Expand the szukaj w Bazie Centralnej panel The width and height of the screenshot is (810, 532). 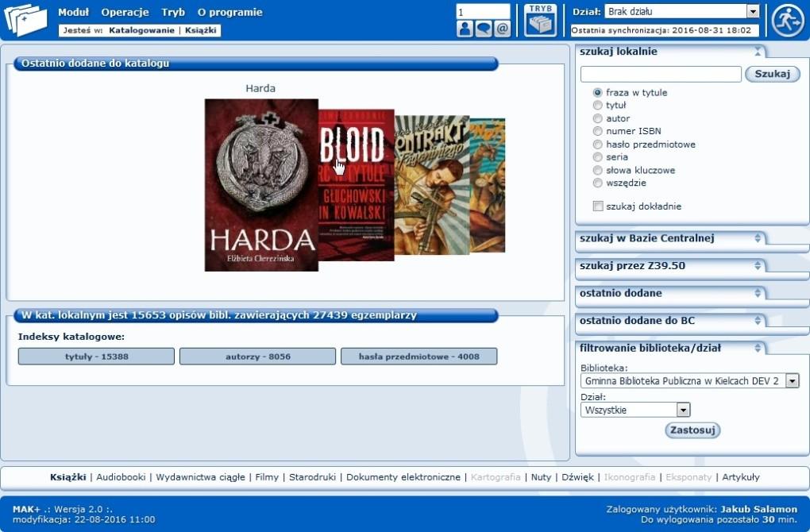pyautogui.click(x=758, y=238)
